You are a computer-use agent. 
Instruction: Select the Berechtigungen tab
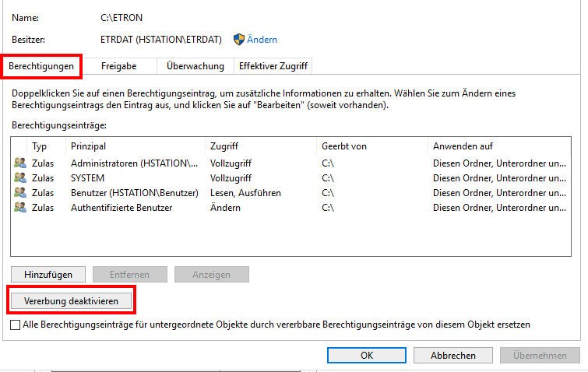pyautogui.click(x=41, y=66)
